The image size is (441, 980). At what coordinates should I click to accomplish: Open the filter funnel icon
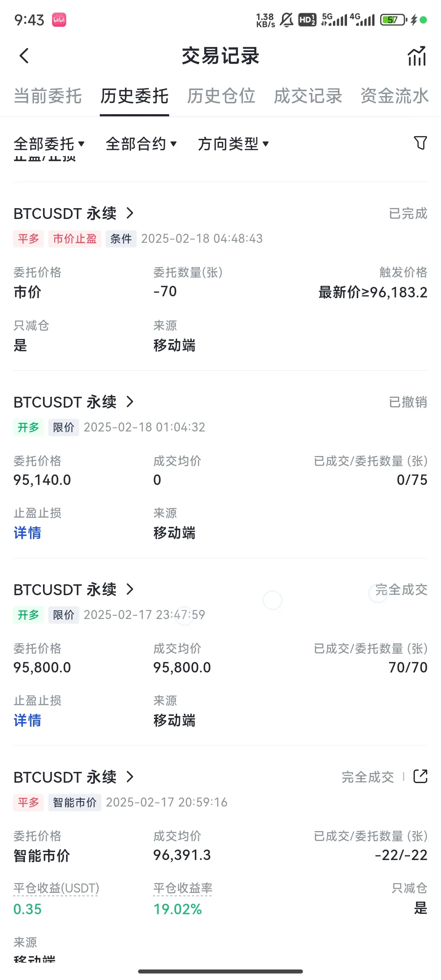(420, 143)
